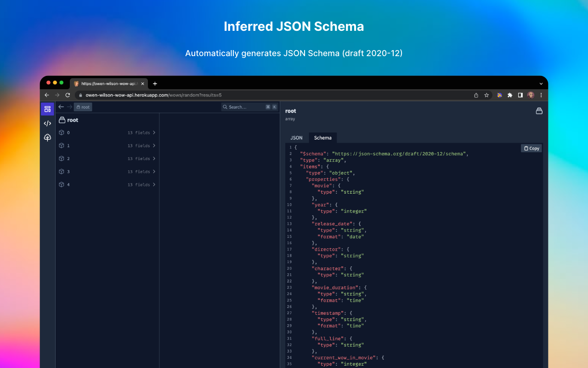This screenshot has width=588, height=368.
Task: Click the array icon beside root heading
Action: (62, 120)
